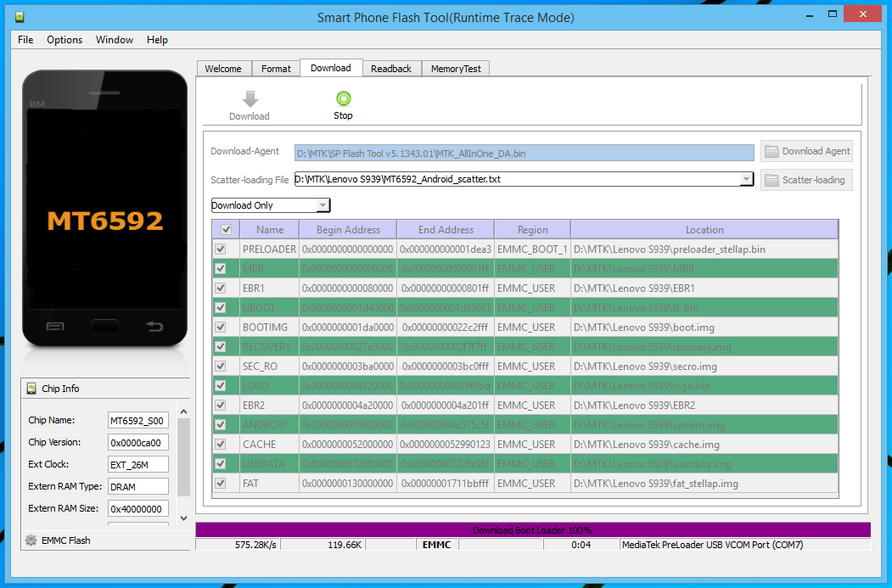Image resolution: width=892 pixels, height=588 pixels.
Task: Click the Download Boot Loader progress bar
Action: (x=533, y=530)
